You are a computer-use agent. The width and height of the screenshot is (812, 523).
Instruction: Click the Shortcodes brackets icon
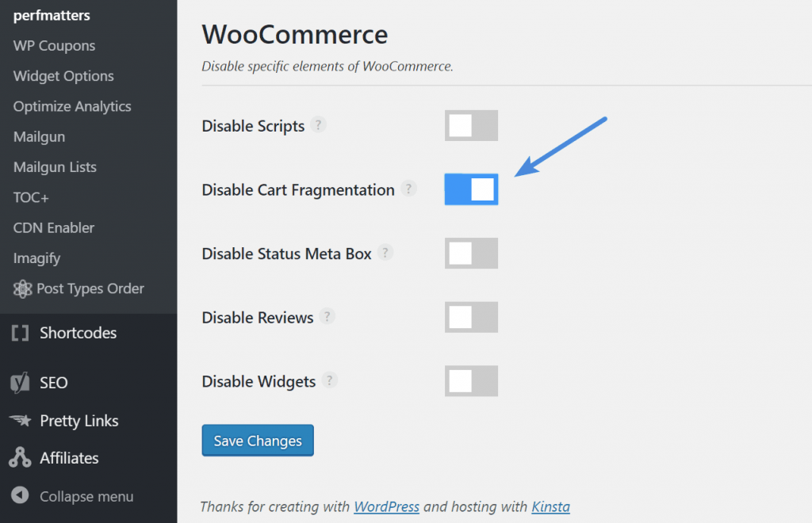click(21, 333)
